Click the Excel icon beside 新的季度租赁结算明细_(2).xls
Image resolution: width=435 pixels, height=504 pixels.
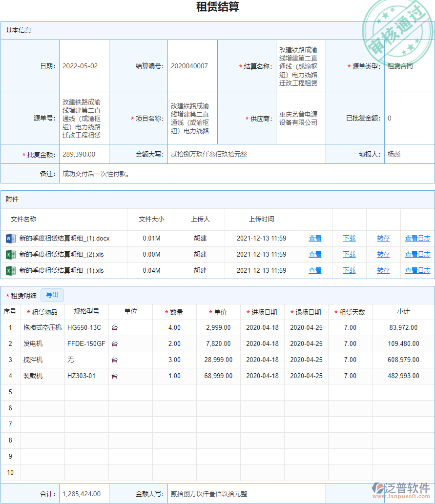(x=10, y=254)
